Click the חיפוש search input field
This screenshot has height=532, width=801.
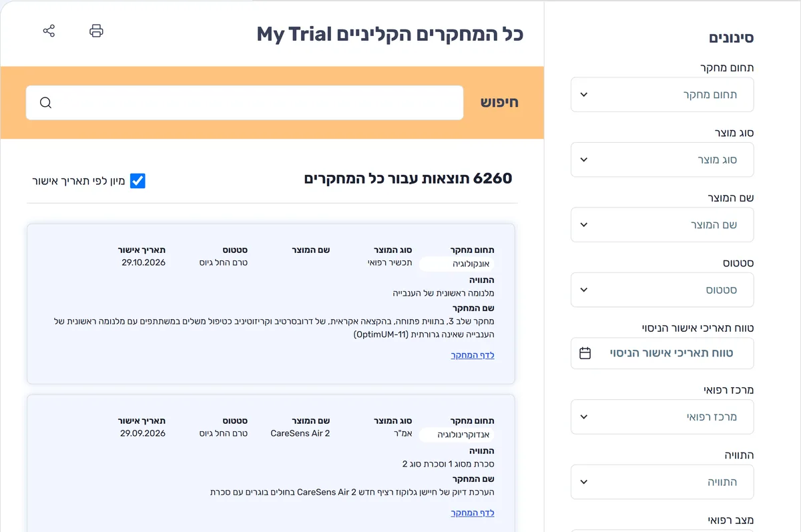[244, 103]
